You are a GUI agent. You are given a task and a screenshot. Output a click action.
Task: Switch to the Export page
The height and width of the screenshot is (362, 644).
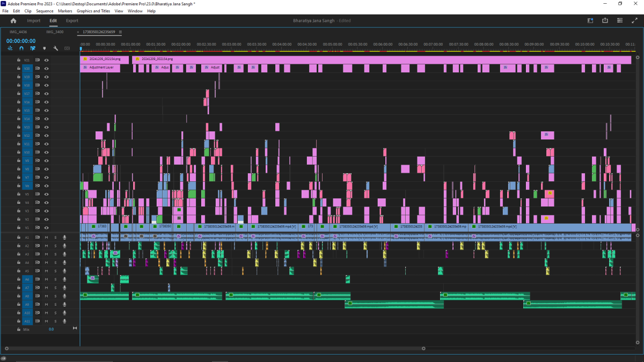72,21
